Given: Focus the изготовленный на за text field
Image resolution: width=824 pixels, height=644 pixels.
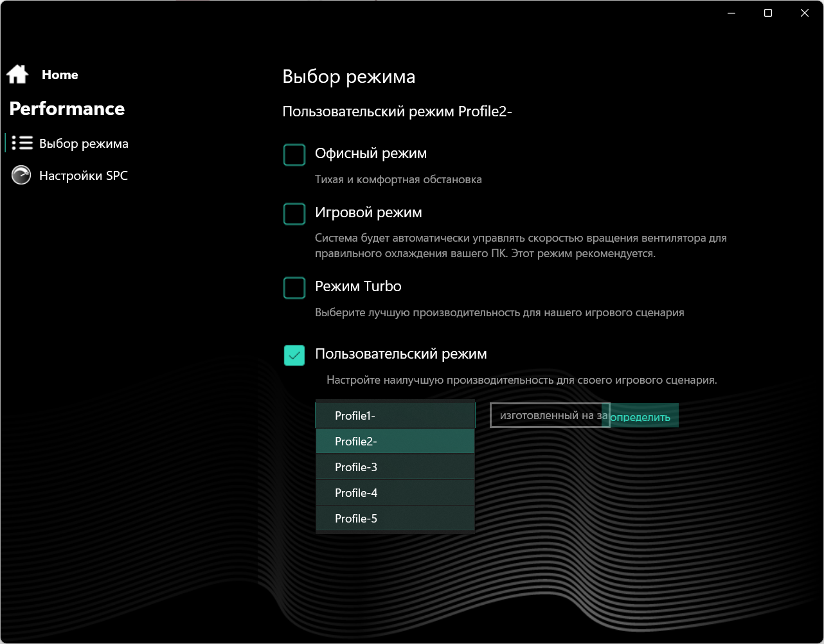Looking at the screenshot, I should (x=550, y=415).
